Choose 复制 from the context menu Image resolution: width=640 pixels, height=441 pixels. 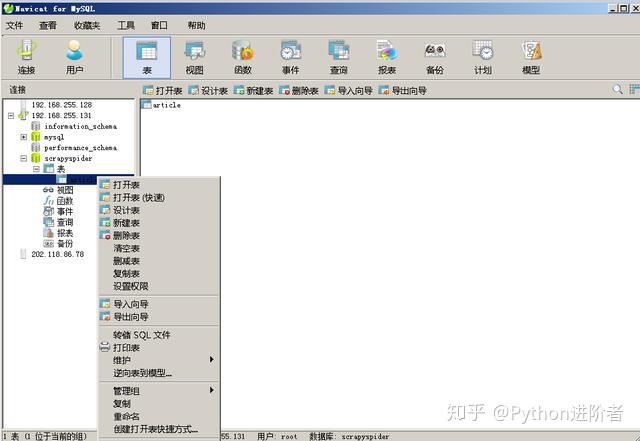pyautogui.click(x=159, y=403)
